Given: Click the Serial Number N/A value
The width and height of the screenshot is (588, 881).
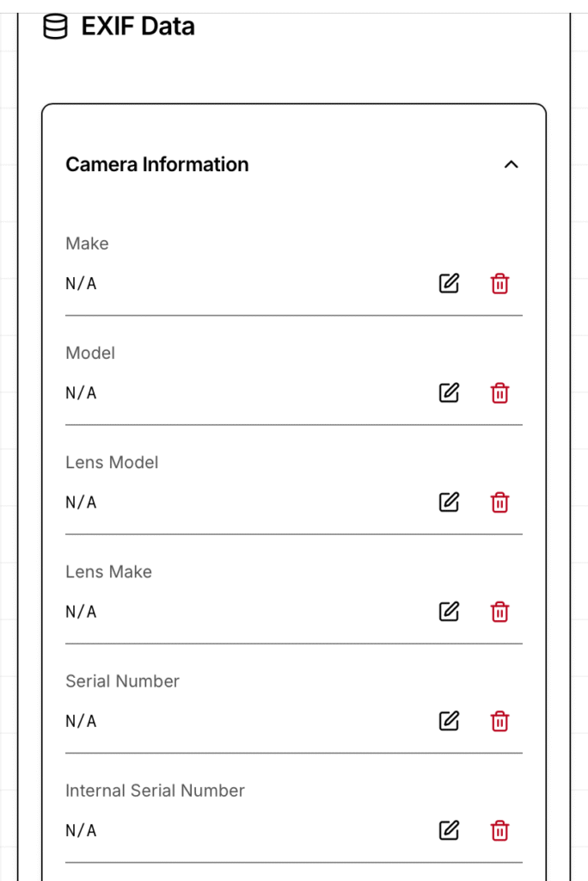Looking at the screenshot, I should 81,720.
